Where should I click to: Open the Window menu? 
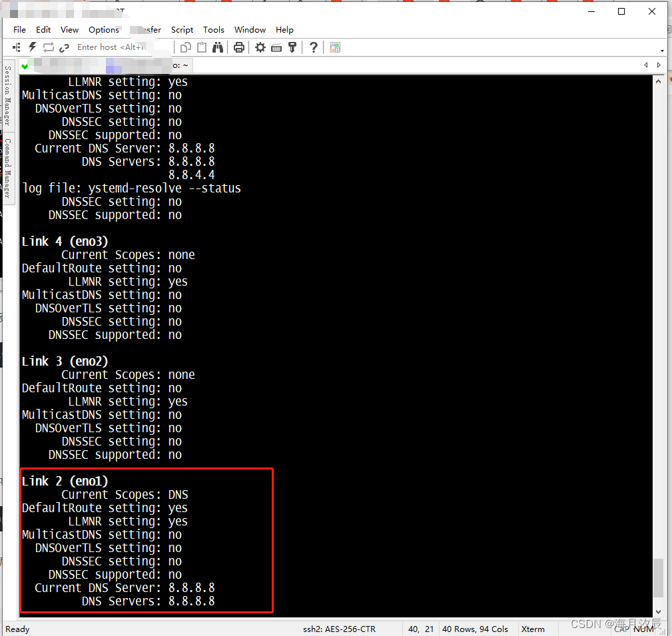pos(250,29)
